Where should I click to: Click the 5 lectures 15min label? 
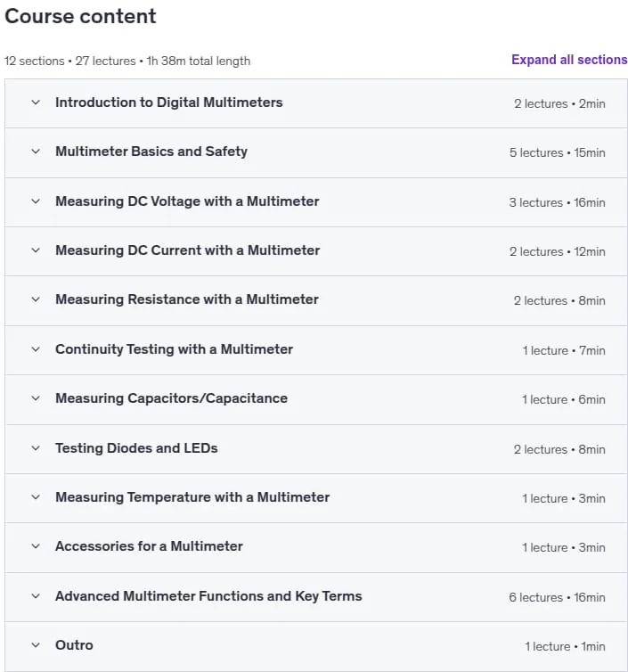click(x=558, y=152)
